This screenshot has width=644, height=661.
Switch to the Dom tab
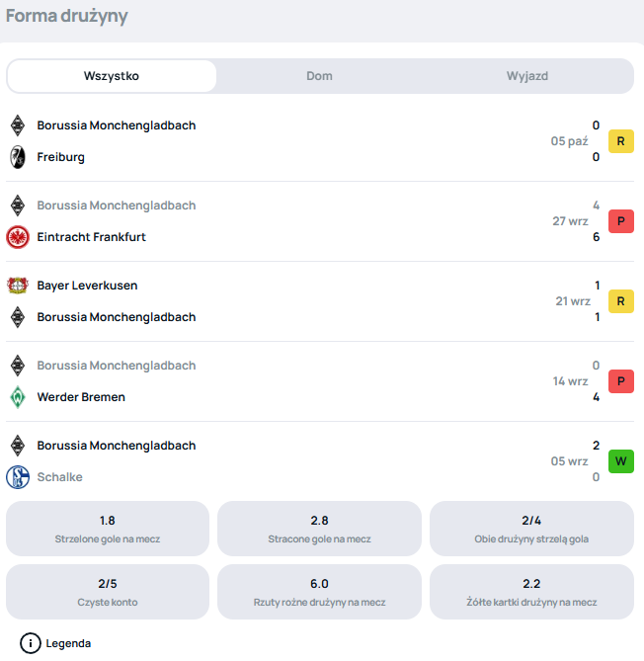tap(319, 76)
